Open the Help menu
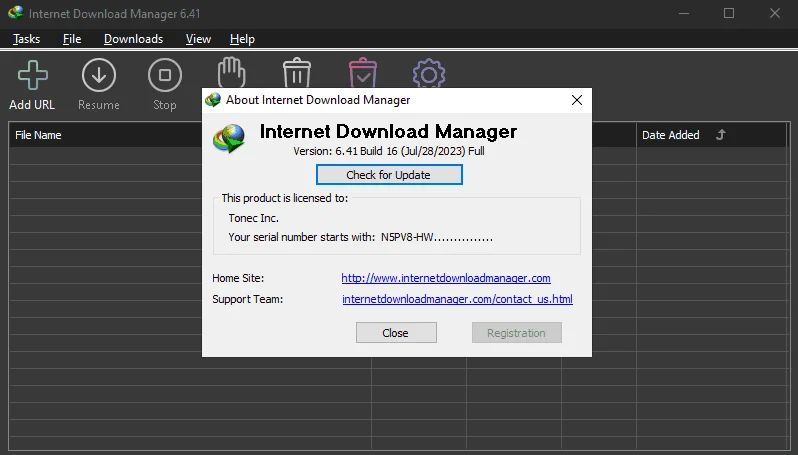798x455 pixels. click(242, 39)
